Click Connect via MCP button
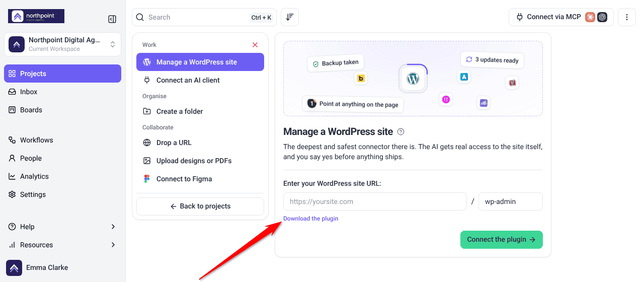The height and width of the screenshot is (282, 644). pos(561,17)
